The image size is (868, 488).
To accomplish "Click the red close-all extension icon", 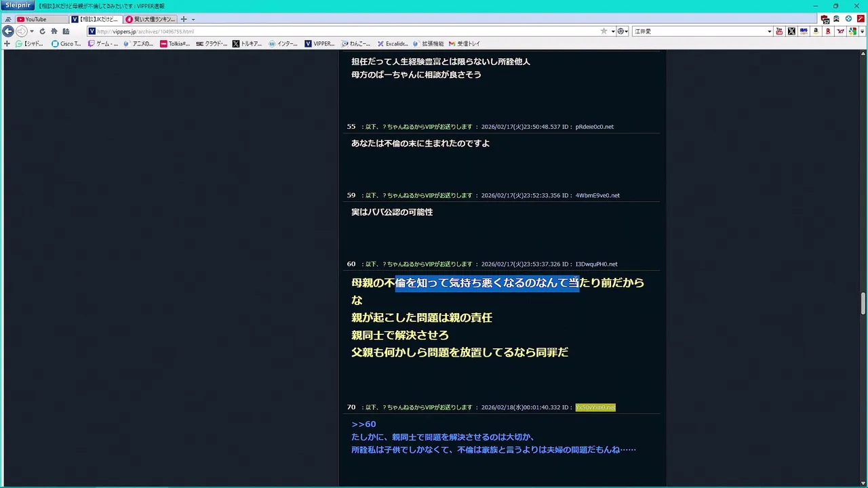I will click(x=861, y=19).
